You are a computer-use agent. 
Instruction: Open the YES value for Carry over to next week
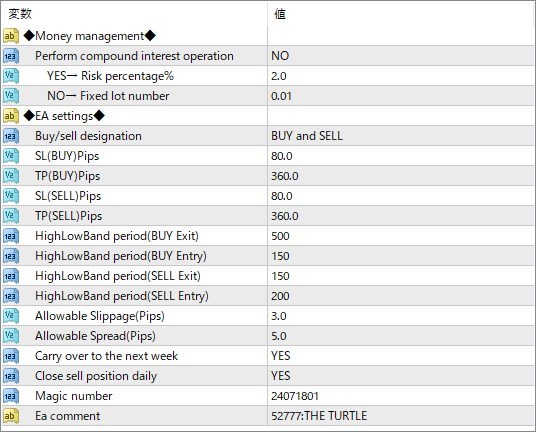click(x=401, y=356)
